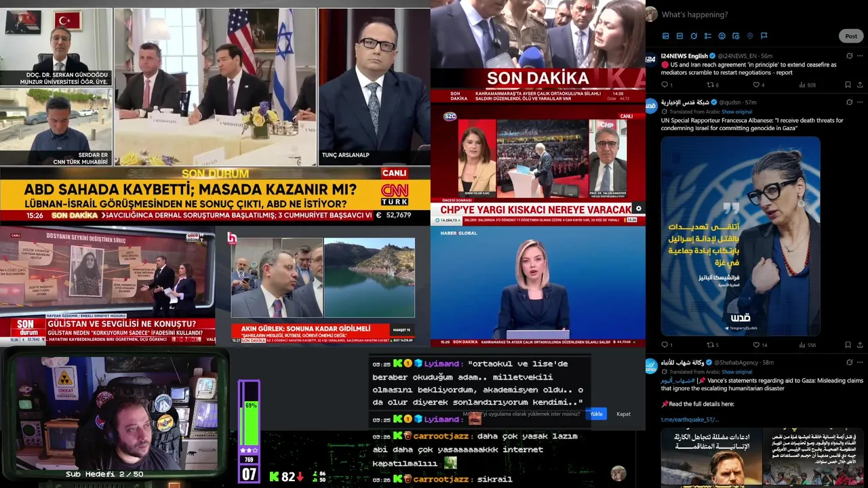The height and width of the screenshot is (488, 868).
Task: Reply to the i24NEWS English tweet
Action: pos(665,85)
